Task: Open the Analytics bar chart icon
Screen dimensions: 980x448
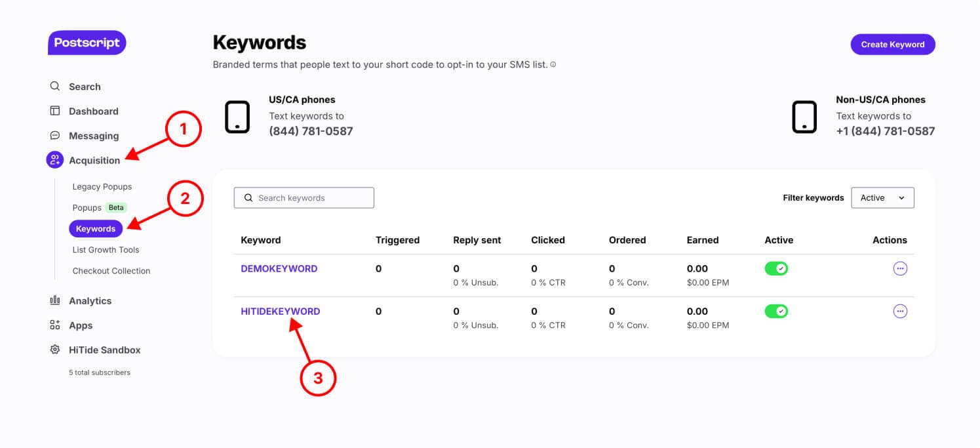Action: point(55,300)
